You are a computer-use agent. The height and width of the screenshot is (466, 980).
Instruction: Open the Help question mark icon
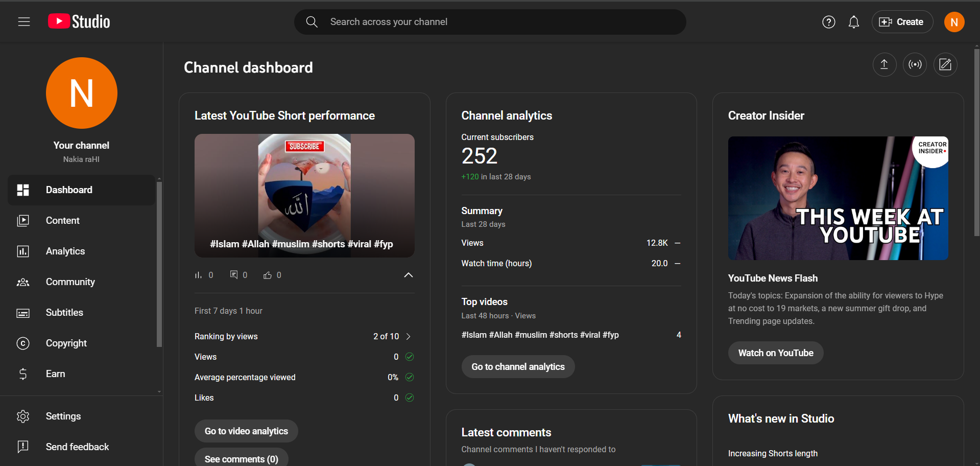pyautogui.click(x=829, y=22)
